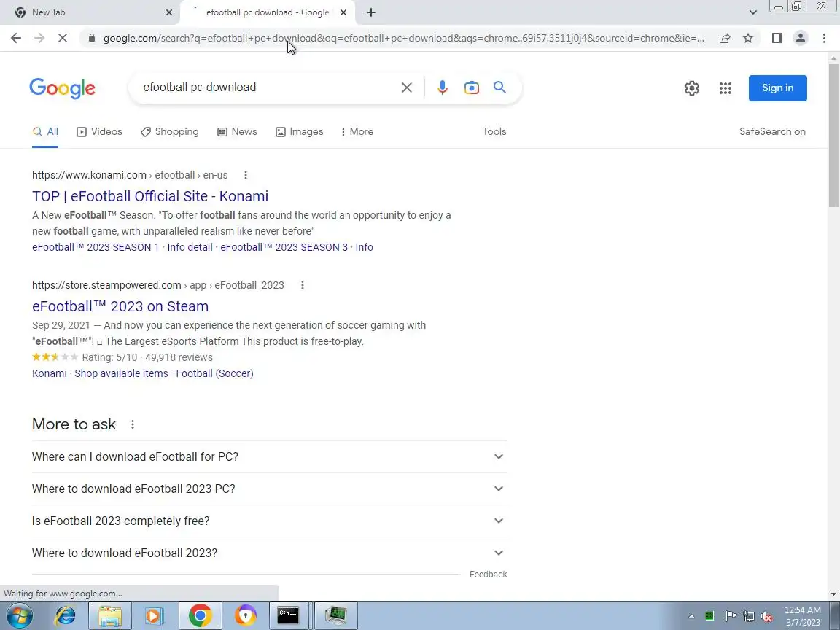Open the Windows Start menu
The height and width of the screenshot is (630, 840).
click(x=19, y=616)
